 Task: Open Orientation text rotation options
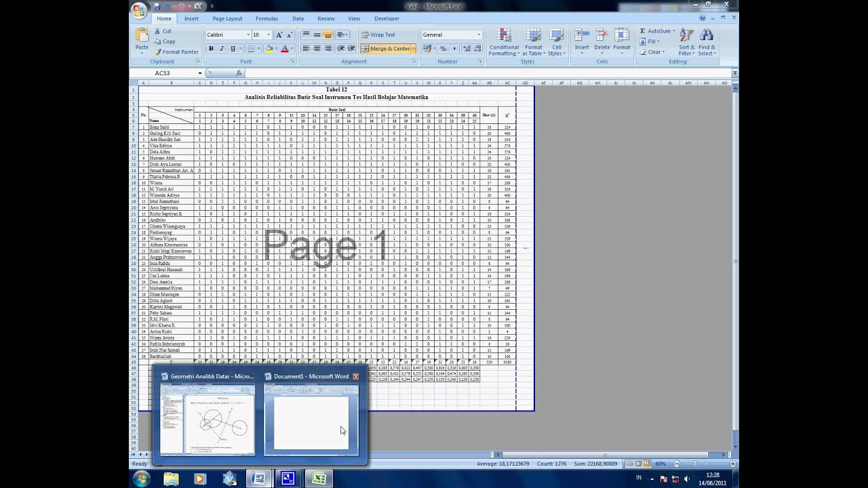pyautogui.click(x=342, y=35)
